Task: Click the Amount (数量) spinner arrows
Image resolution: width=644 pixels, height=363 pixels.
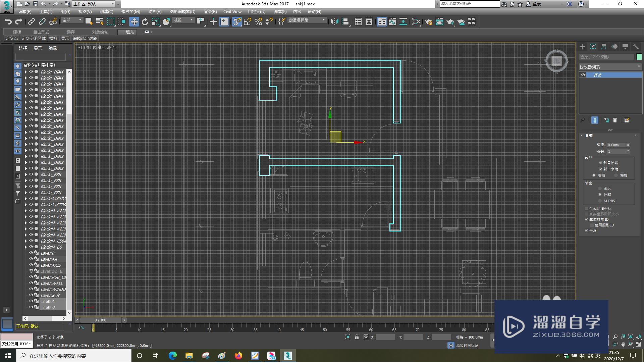Action: (628, 145)
